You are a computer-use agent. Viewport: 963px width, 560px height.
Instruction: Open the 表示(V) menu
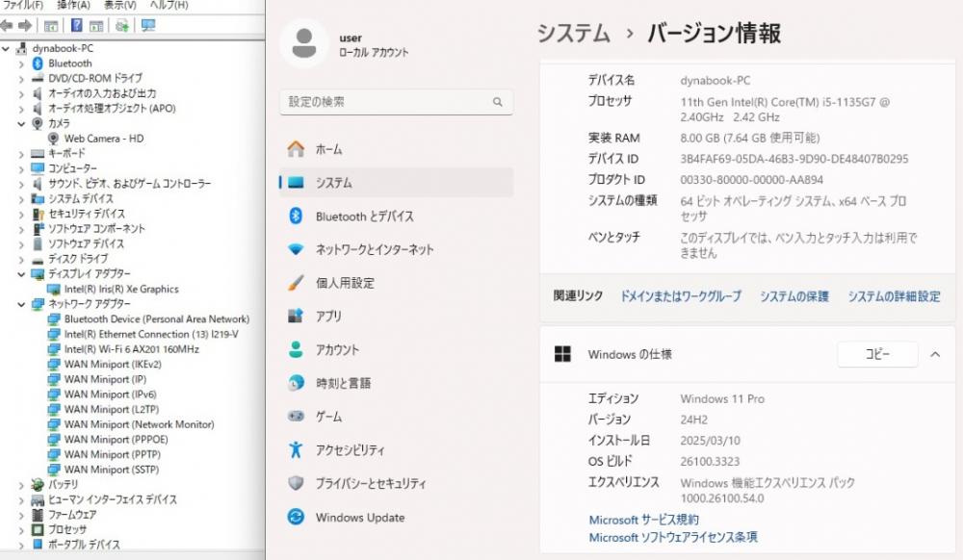point(119,6)
